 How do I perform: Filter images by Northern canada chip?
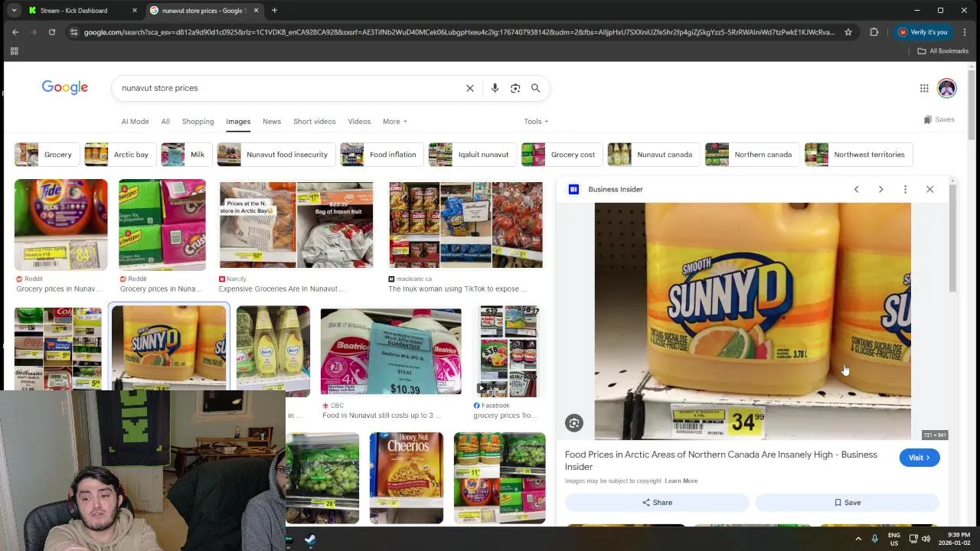(x=751, y=155)
